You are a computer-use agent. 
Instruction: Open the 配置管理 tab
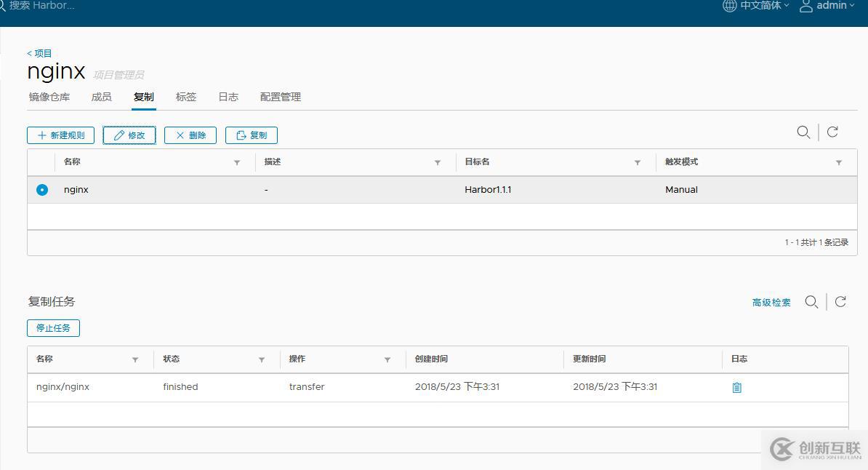(x=281, y=97)
